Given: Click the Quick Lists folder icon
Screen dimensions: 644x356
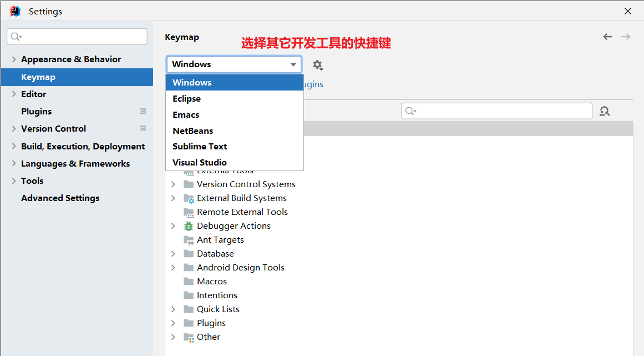Looking at the screenshot, I should (x=189, y=309).
